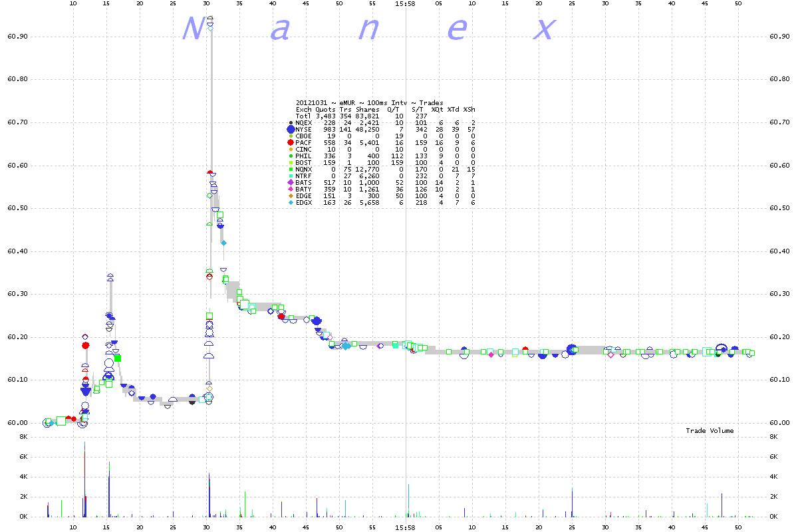Viewport: 798px width, 532px height.
Task: Select the purple BATS legend diamond
Action: (291, 183)
